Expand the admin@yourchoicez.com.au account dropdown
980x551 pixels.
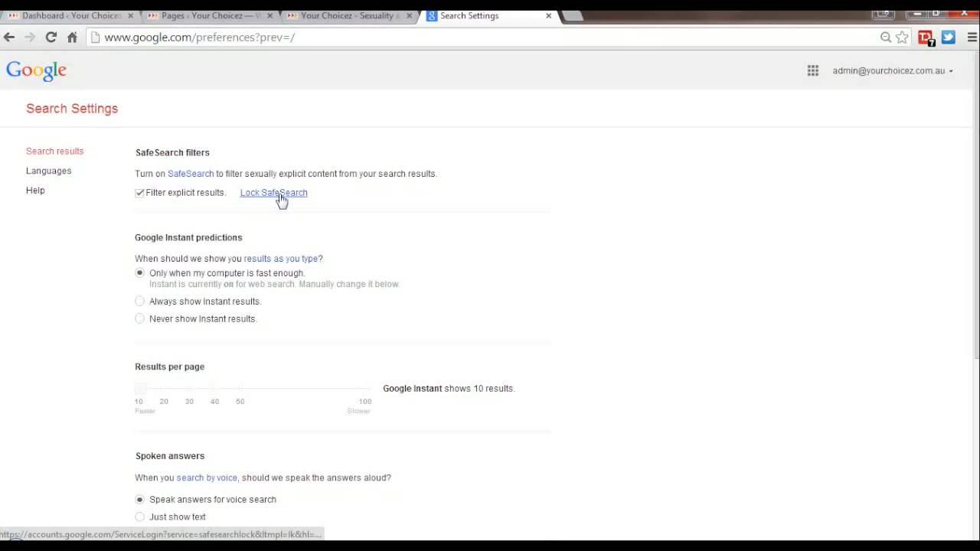tap(893, 70)
